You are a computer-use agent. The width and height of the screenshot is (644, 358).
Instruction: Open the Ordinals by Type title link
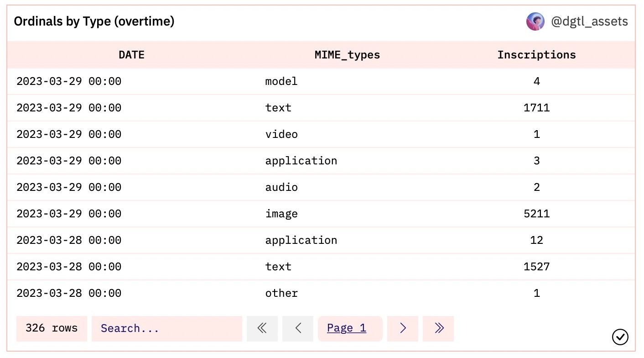point(94,21)
